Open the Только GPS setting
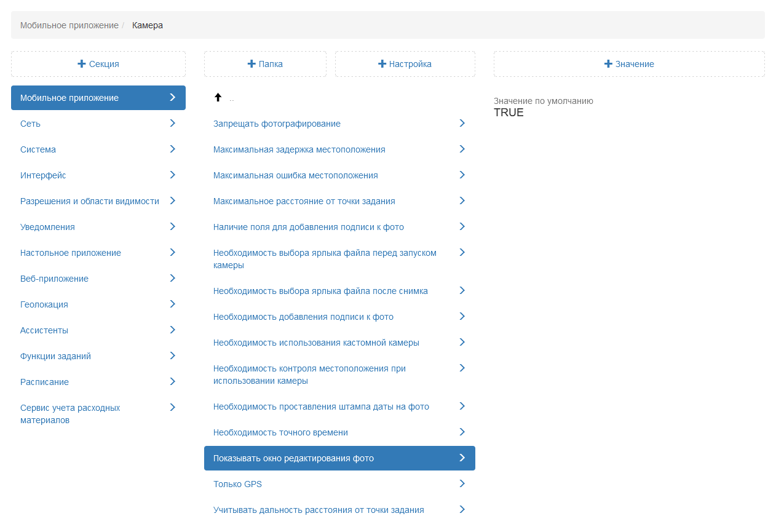776x532 pixels. pos(339,484)
